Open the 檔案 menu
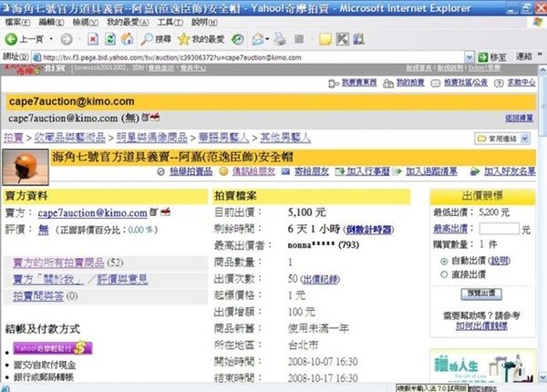 17,22
